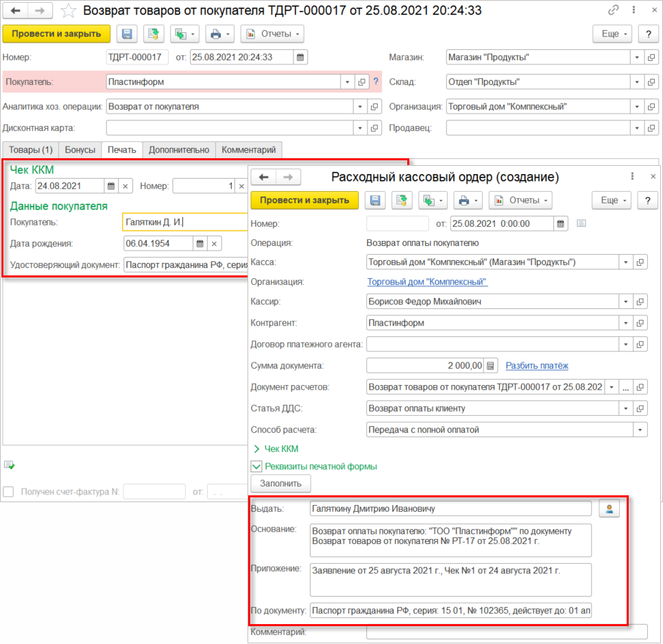663x644 pixels.
Task: Click the question mark hint beside Покупатель
Action: tap(376, 82)
